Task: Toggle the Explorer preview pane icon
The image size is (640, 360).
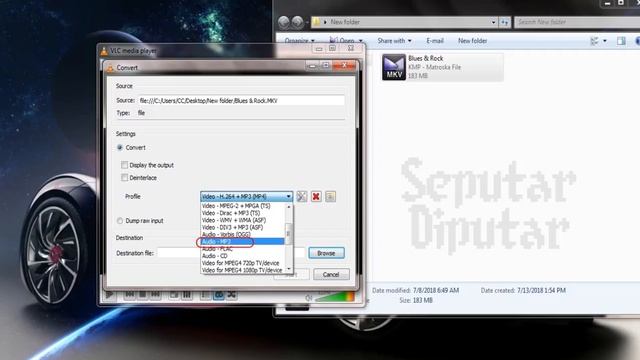Action: click(621, 41)
